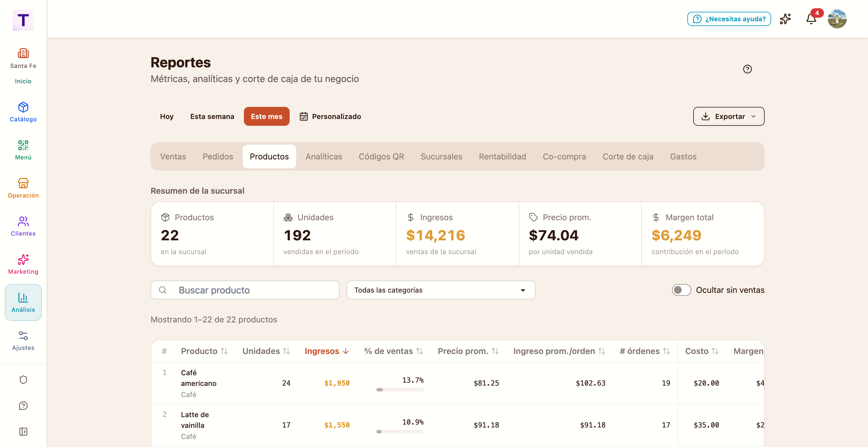Click the Precio prom. $74.04 card
The height and width of the screenshot is (447, 868).
tap(580, 234)
